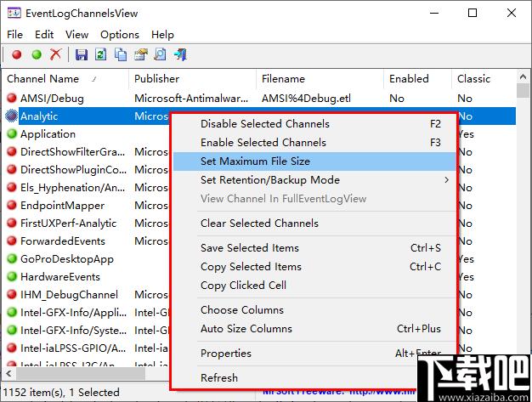Screen dimensions: 532x402
Task: Choose Clear Selected Channels from context menu
Action: [x=314, y=224]
